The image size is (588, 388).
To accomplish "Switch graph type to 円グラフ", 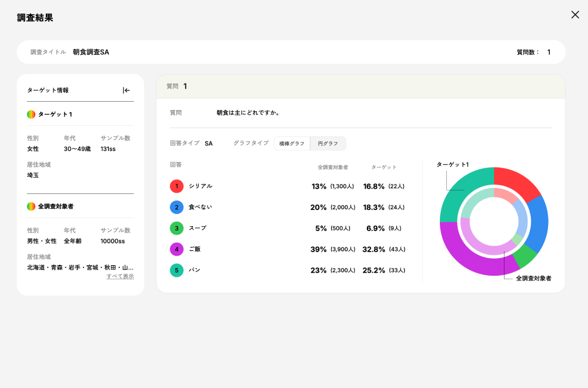I will (328, 143).
